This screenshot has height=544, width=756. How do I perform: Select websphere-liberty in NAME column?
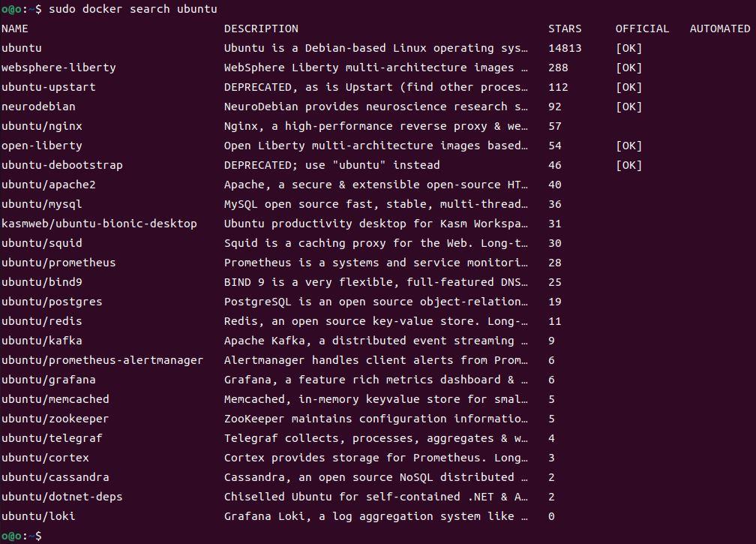[58, 68]
